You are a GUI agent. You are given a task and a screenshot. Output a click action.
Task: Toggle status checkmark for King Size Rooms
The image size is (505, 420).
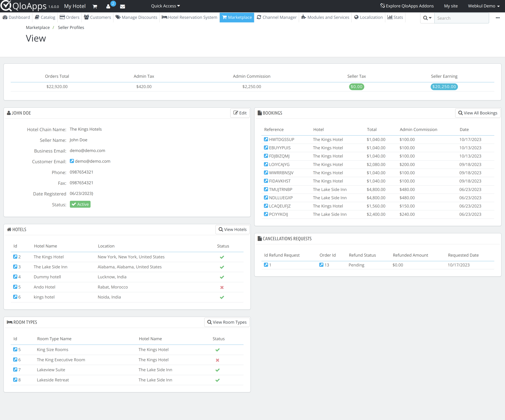pyautogui.click(x=217, y=350)
